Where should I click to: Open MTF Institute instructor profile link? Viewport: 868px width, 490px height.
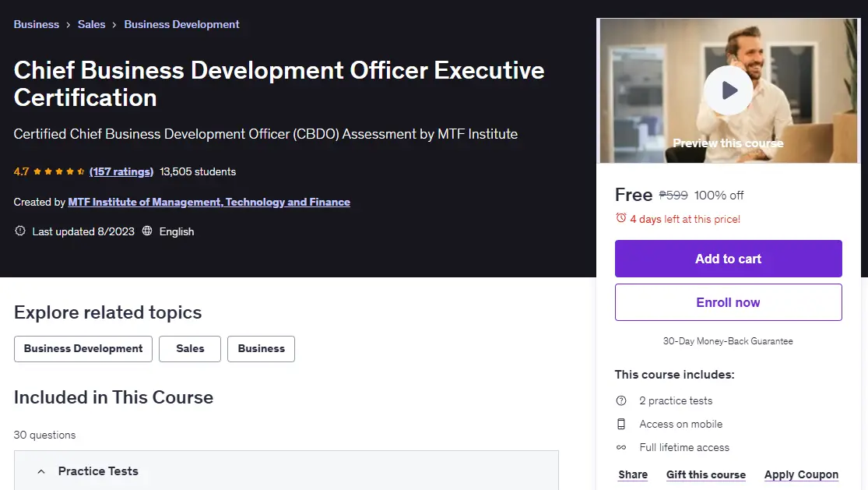point(209,202)
